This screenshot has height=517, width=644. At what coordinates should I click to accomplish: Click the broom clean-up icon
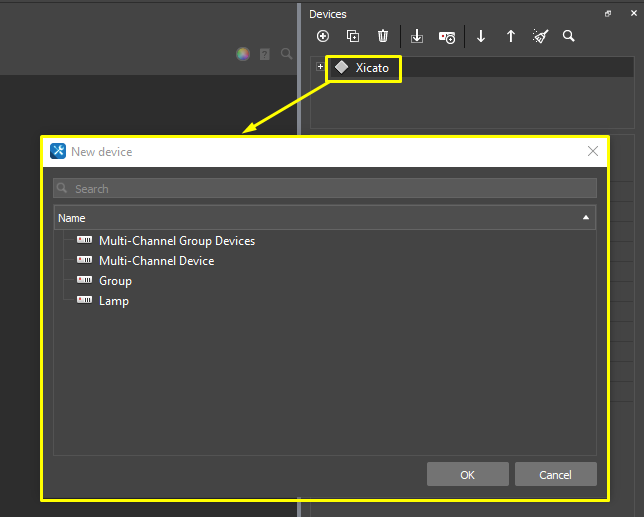[540, 36]
